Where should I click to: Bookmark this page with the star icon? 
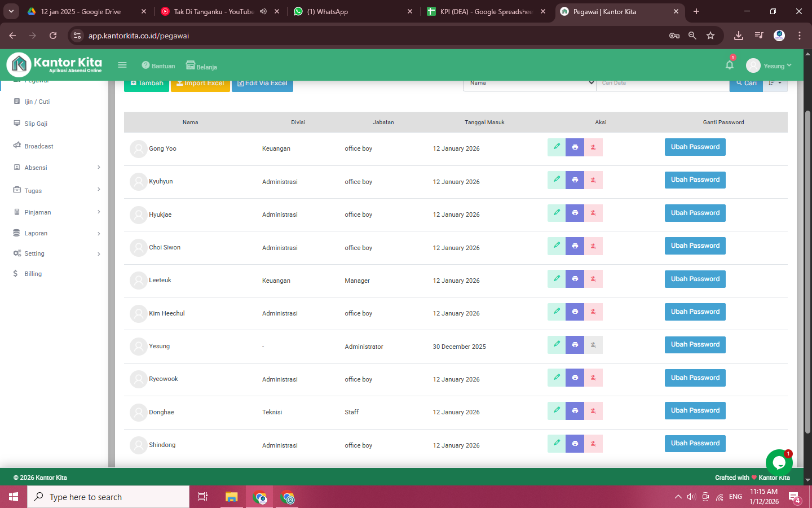click(x=710, y=36)
